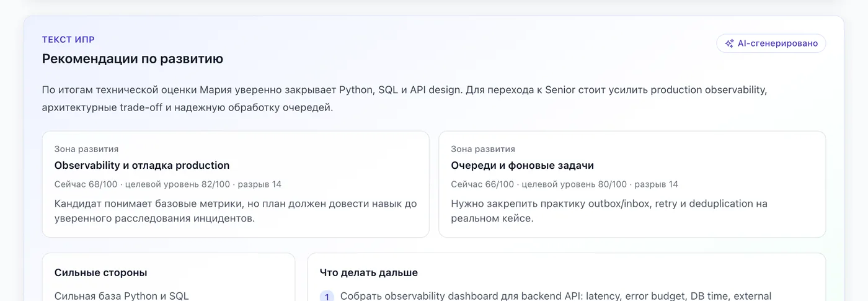
Task: Click the ТЕКСТ ИПР section label
Action: point(68,40)
